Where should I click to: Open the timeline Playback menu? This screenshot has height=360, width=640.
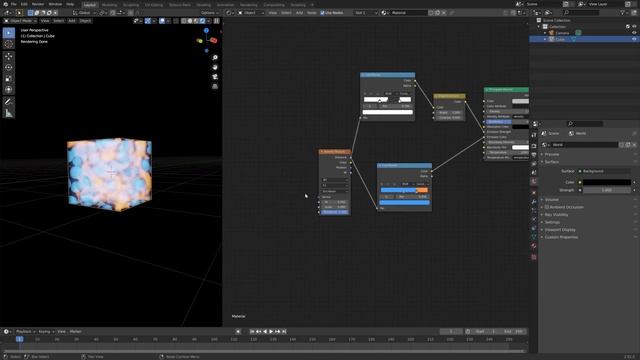click(25, 332)
